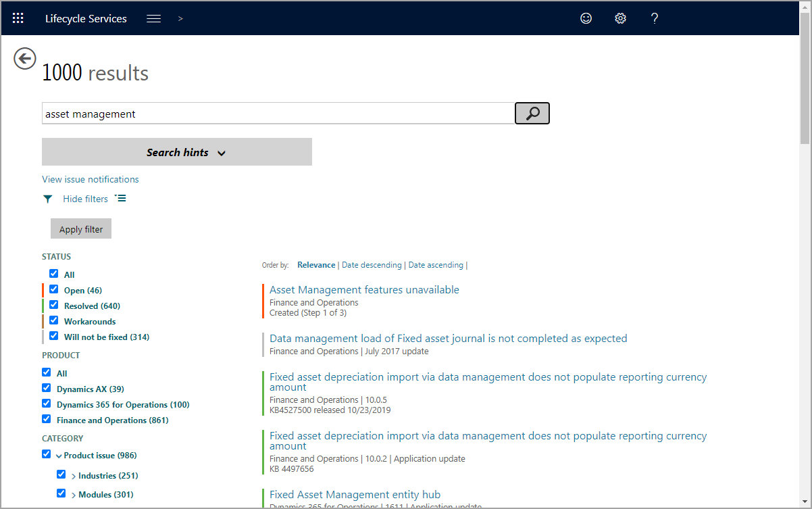Toggle the Workarounds checkbox

click(x=53, y=320)
